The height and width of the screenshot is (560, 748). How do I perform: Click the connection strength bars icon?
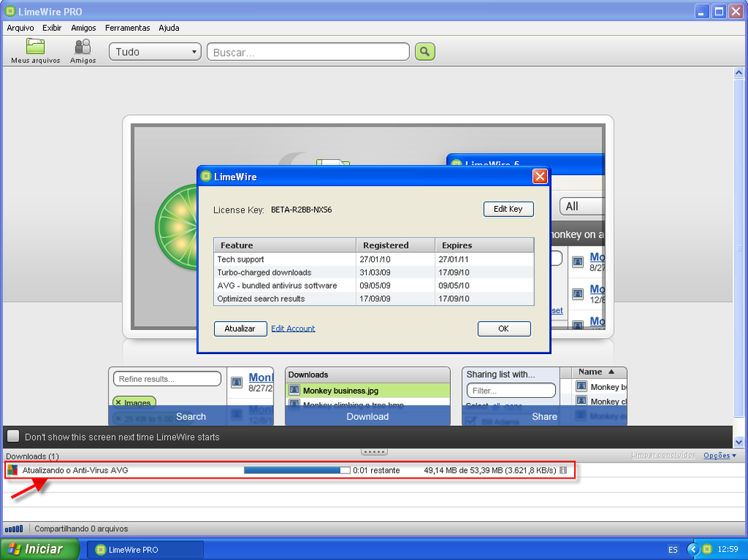point(14,528)
